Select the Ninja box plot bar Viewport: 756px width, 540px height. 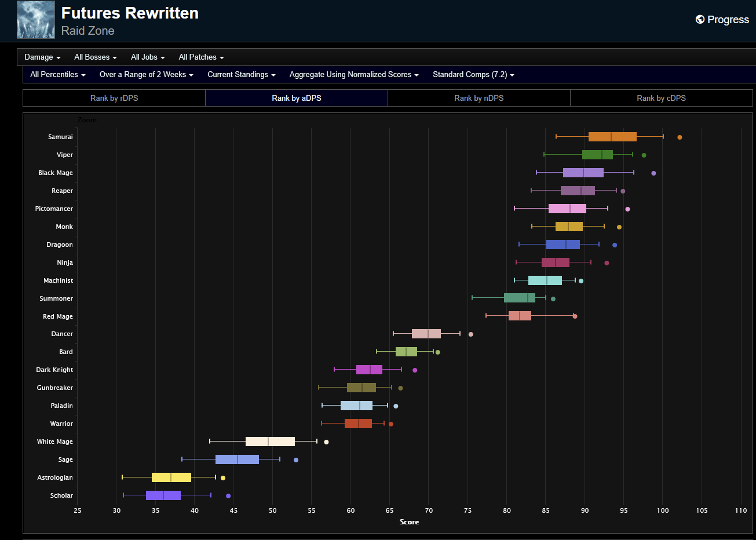[556, 262]
